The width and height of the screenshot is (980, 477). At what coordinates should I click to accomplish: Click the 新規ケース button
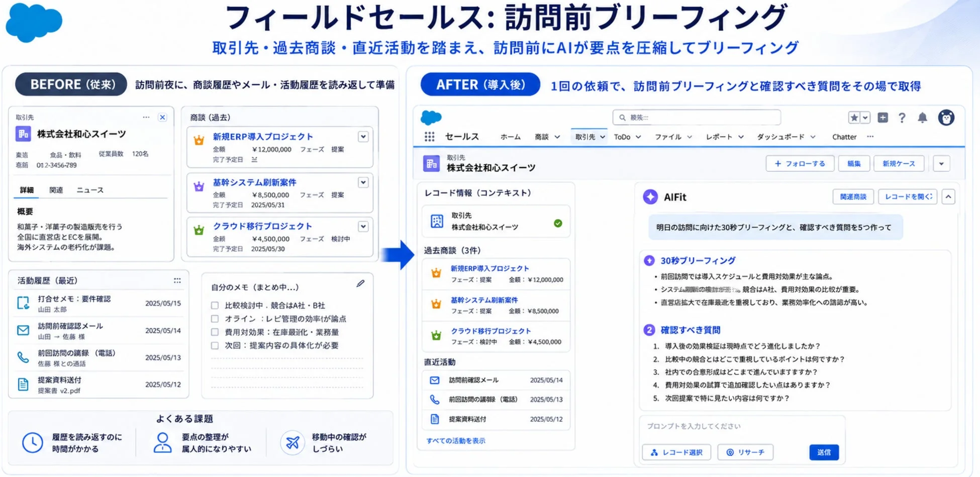(x=899, y=164)
